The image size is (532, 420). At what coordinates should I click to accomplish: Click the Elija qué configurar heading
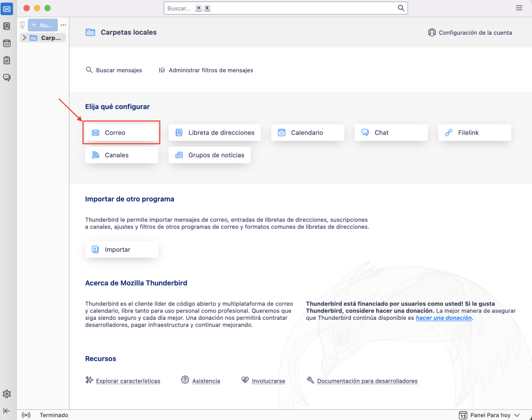[117, 107]
